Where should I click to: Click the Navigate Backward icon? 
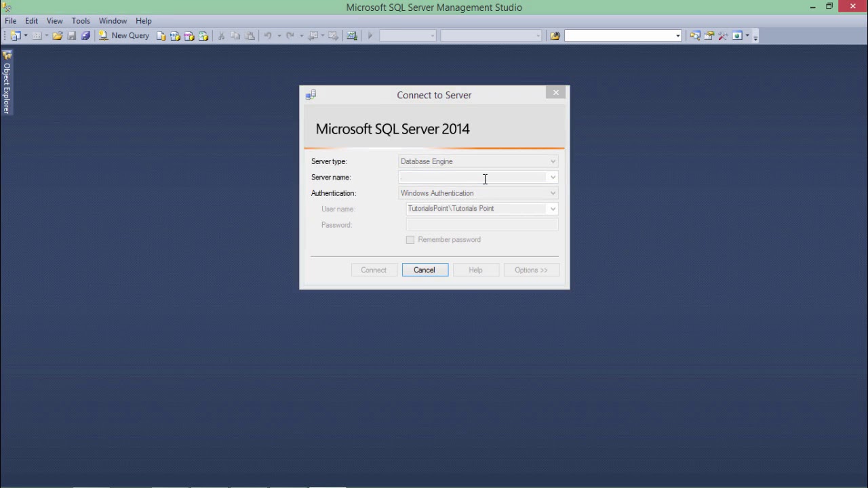[313, 36]
